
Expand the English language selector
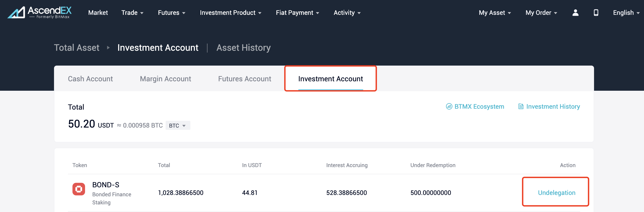[626, 13]
